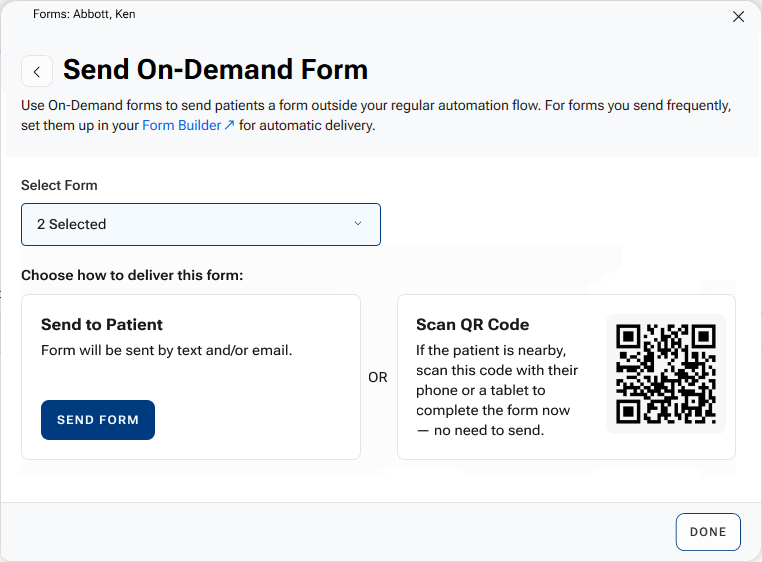Select the Send to Patient heading
The width and height of the screenshot is (762, 562).
[x=102, y=324]
